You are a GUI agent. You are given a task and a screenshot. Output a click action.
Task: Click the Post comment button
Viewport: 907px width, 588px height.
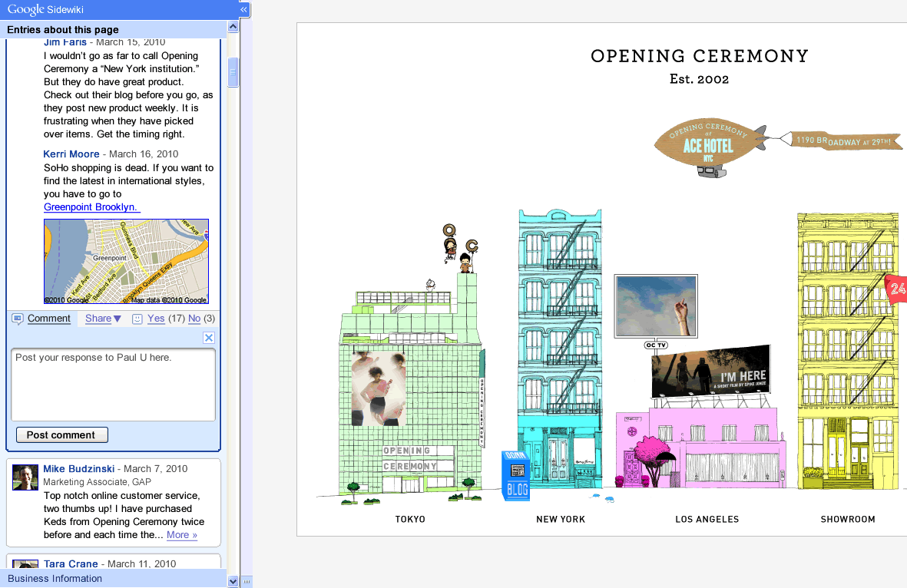(62, 434)
